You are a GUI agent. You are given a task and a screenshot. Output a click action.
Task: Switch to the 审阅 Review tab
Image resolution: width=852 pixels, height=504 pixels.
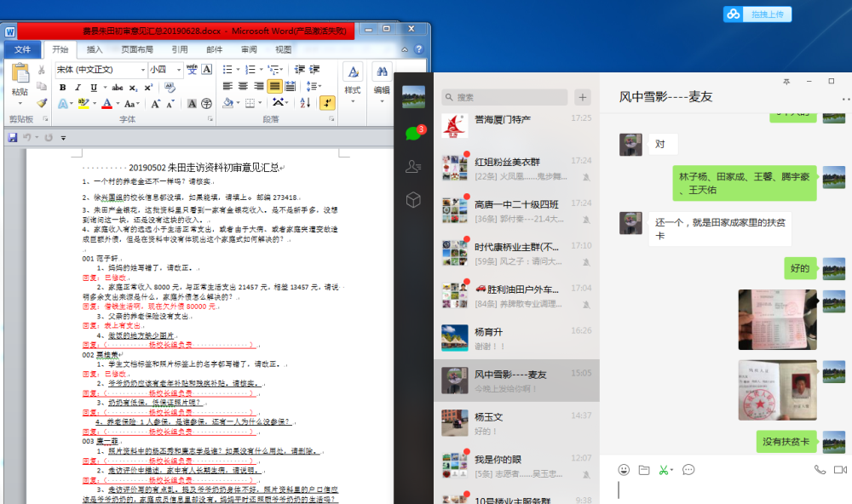tap(249, 49)
